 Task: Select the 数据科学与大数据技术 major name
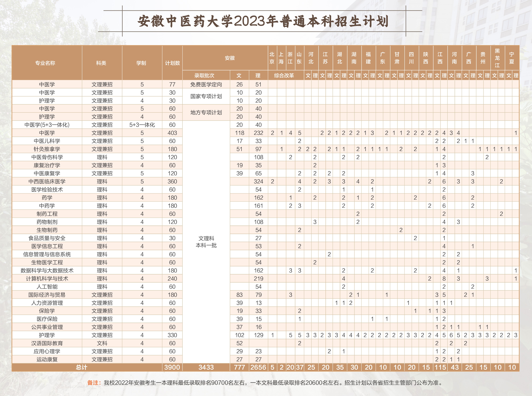[x=47, y=270]
